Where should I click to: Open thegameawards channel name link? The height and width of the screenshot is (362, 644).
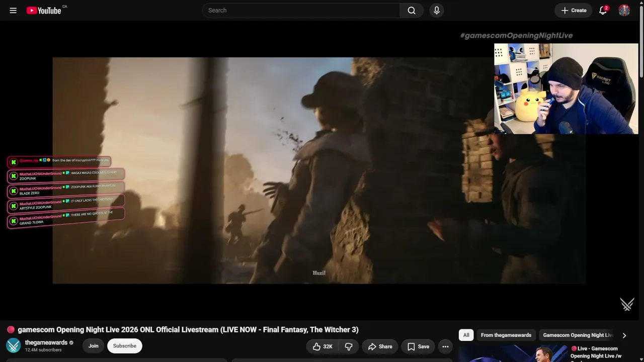pyautogui.click(x=46, y=342)
